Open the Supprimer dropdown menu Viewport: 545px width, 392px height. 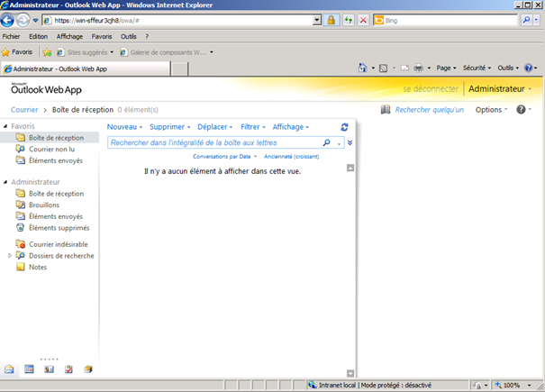[x=170, y=127]
